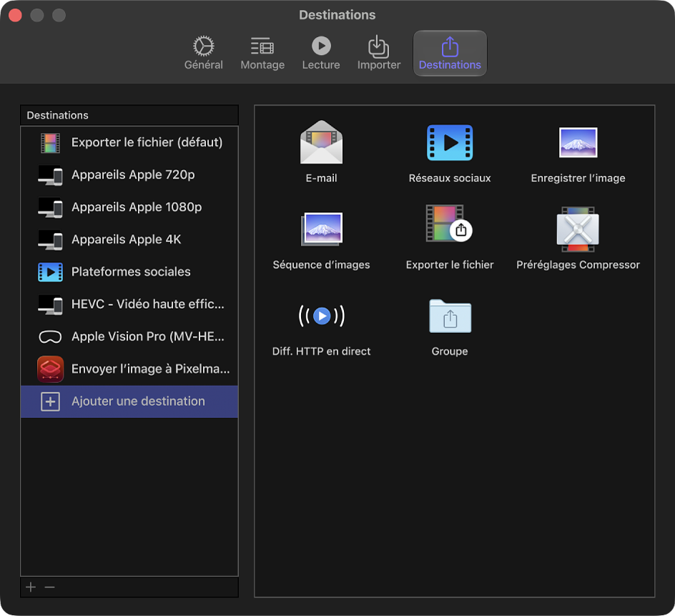The width and height of the screenshot is (675, 616).
Task: Choose Appareils Apple 1080p in sidebar
Action: [x=129, y=207]
